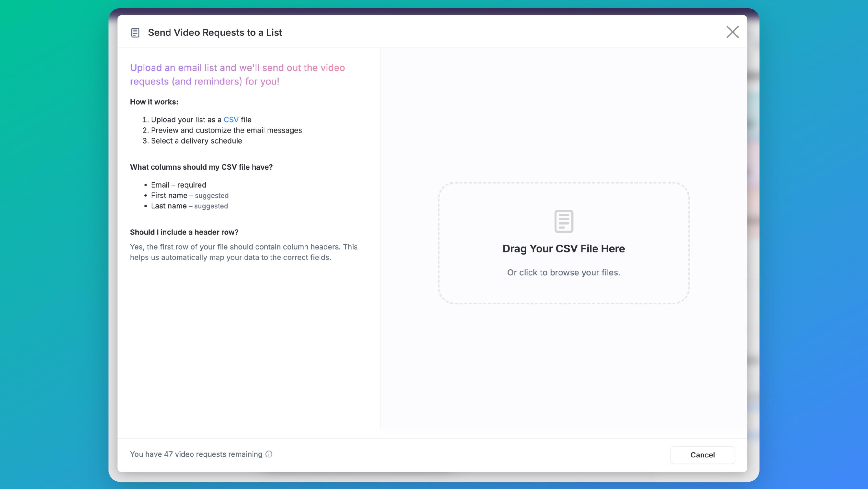Click the "How it works:" heading
Image resolution: width=868 pixels, height=489 pixels.
point(154,102)
